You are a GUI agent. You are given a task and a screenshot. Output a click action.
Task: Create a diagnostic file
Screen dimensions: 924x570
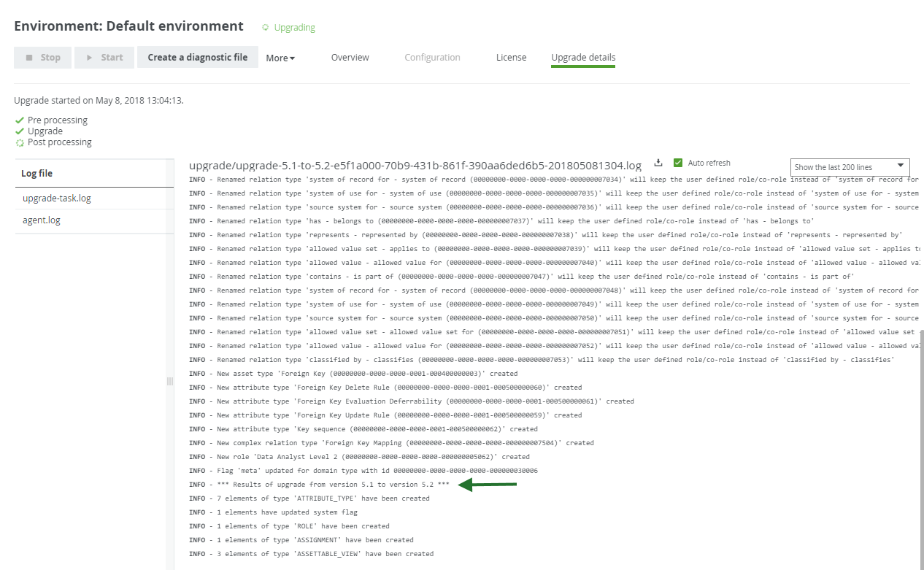pos(197,58)
